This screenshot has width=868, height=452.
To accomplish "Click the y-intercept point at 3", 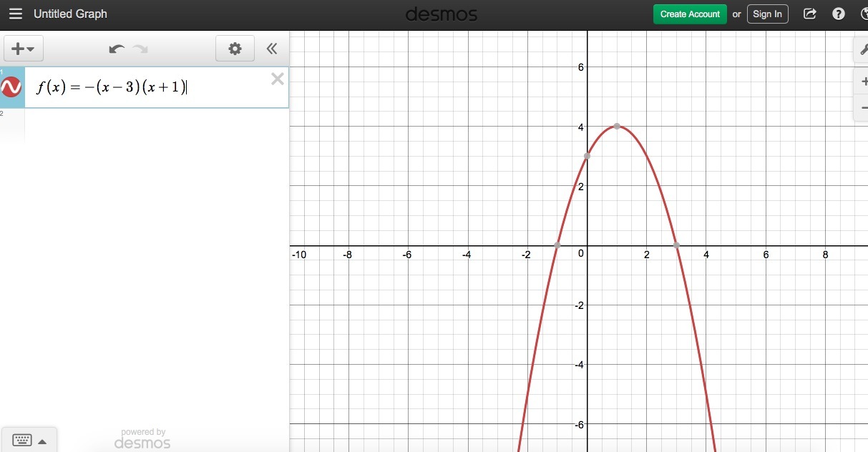I will point(587,156).
